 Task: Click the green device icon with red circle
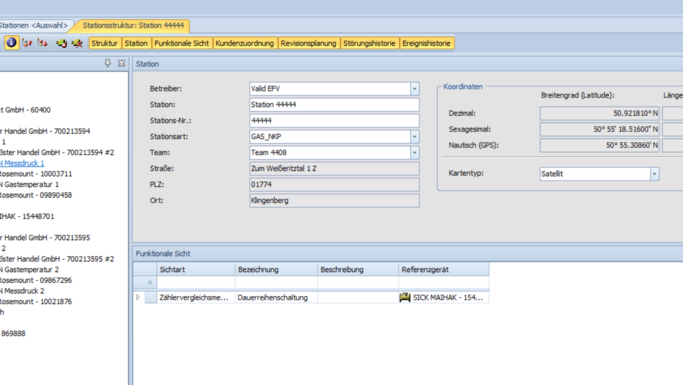click(61, 43)
